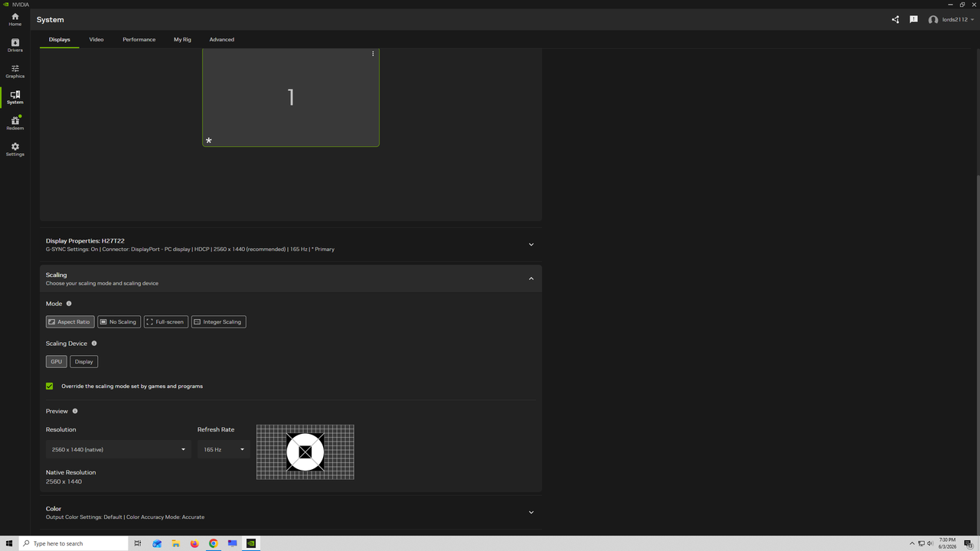Click the lords2112 user avatar

click(933, 20)
